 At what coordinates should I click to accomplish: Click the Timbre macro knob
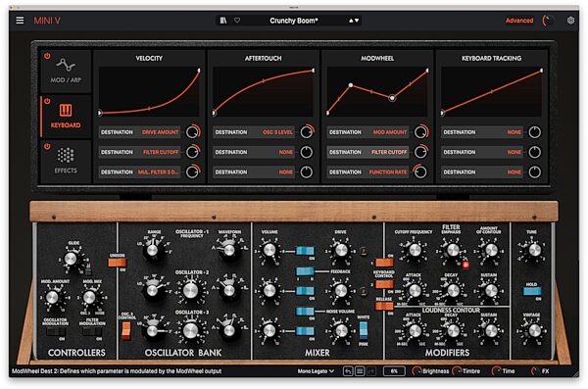(x=457, y=371)
